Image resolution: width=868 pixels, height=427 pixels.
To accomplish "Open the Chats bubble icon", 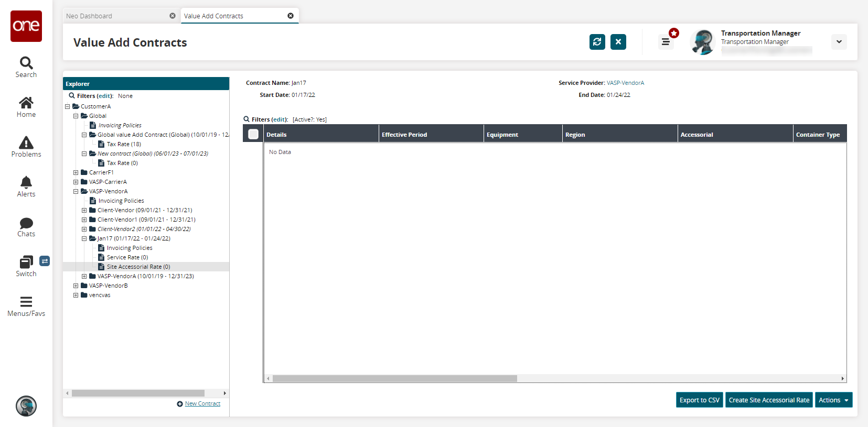I will 26,223.
